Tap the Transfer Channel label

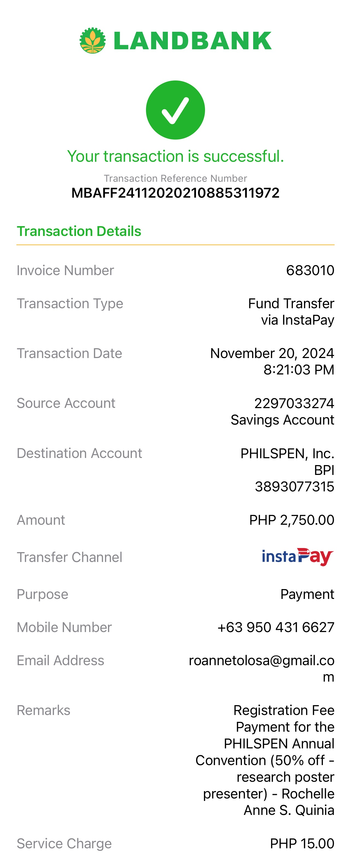point(70,557)
